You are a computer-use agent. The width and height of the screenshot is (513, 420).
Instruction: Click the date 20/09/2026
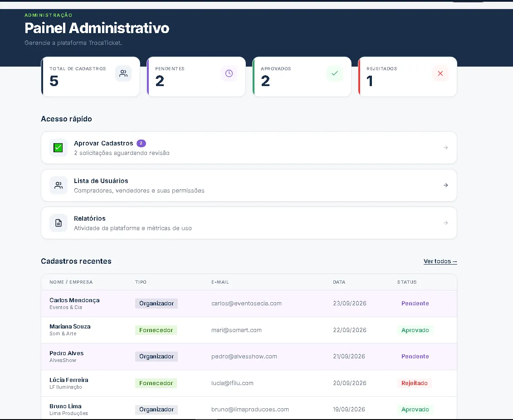point(349,383)
